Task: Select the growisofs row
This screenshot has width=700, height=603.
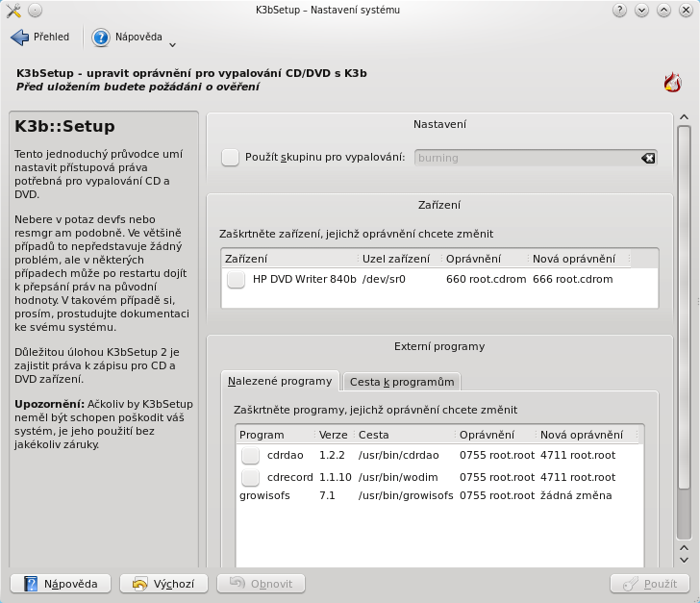Action: point(439,496)
